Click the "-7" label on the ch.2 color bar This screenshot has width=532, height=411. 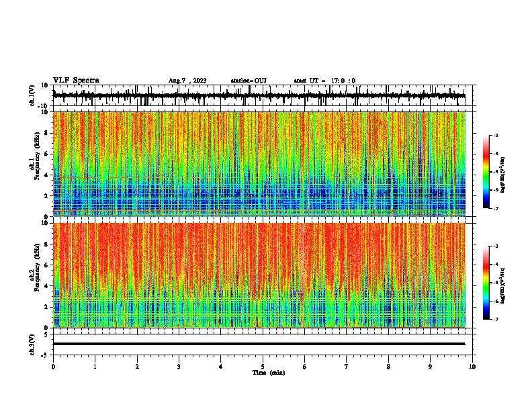tap(496, 320)
